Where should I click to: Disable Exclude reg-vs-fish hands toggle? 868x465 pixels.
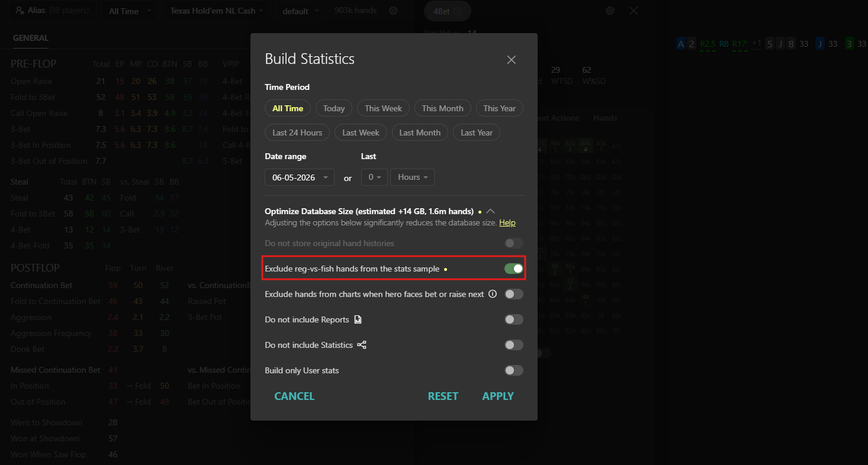pyautogui.click(x=514, y=269)
